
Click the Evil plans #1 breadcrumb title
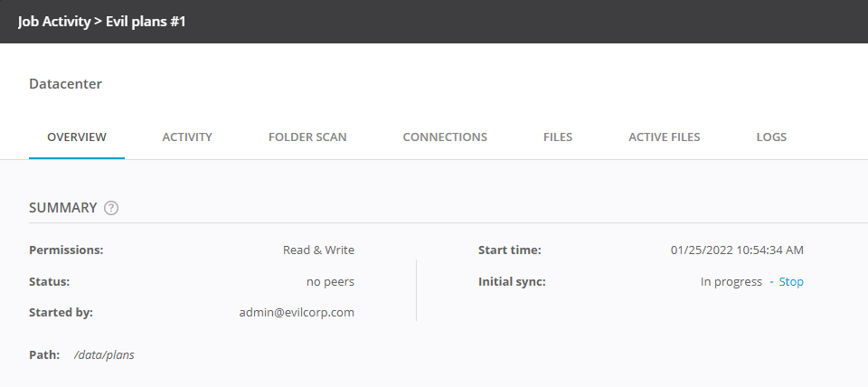[x=146, y=21]
